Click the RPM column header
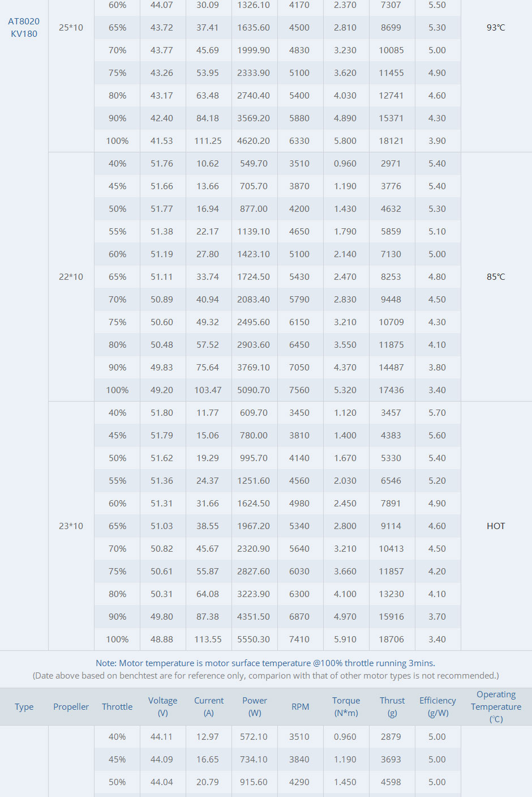This screenshot has height=797, width=532. coord(300,706)
